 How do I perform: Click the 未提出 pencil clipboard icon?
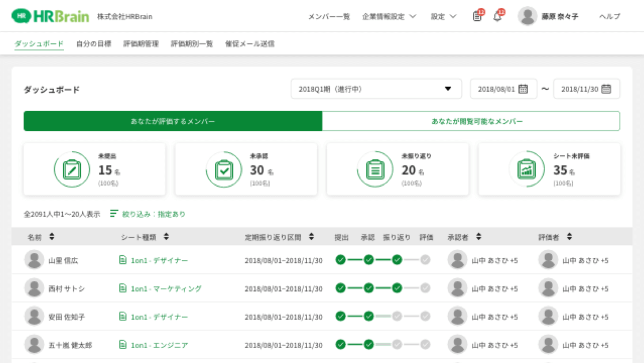(71, 169)
